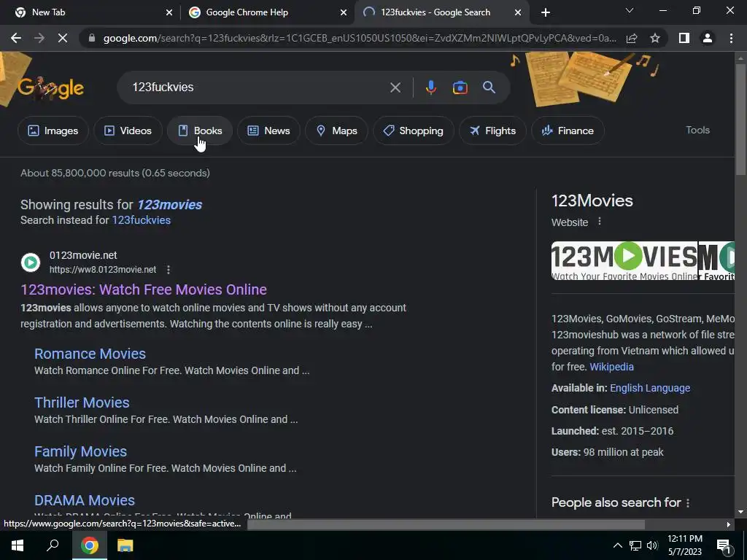
Task: Open options beside People also search for
Action: click(687, 503)
